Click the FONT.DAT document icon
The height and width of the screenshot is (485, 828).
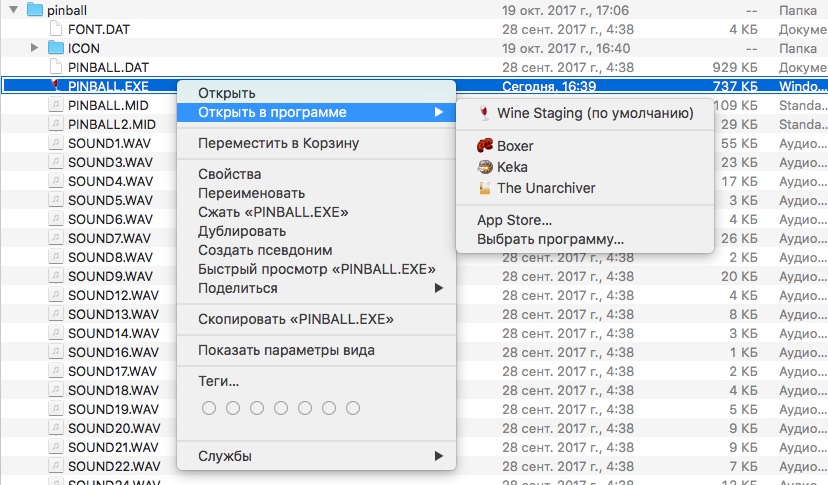[x=55, y=29]
